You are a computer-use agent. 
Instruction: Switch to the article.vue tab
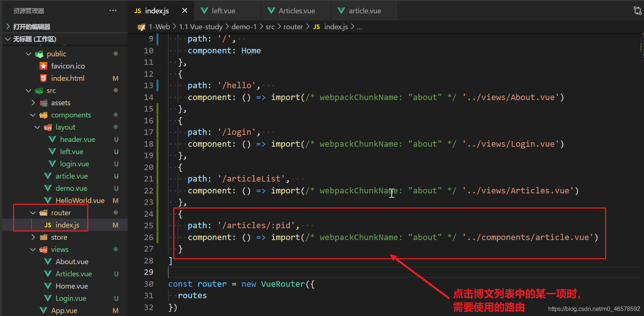point(365,11)
